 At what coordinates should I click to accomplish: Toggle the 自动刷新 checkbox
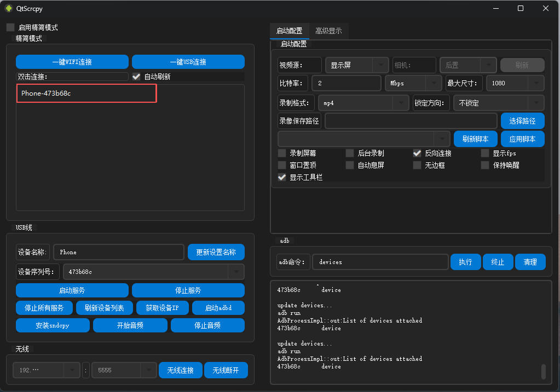pyautogui.click(x=136, y=77)
